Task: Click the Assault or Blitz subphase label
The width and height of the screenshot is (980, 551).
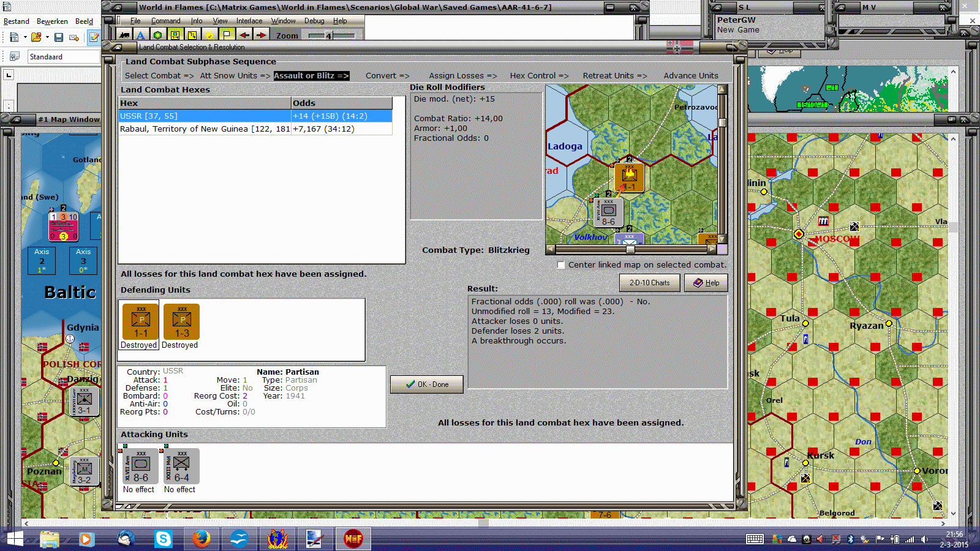Action: (311, 76)
